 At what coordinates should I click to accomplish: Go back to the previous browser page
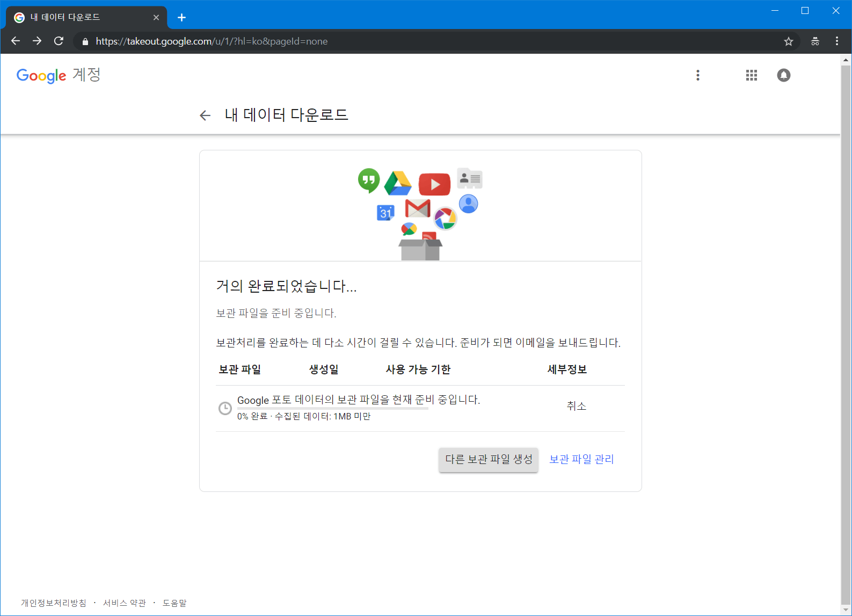[x=16, y=41]
